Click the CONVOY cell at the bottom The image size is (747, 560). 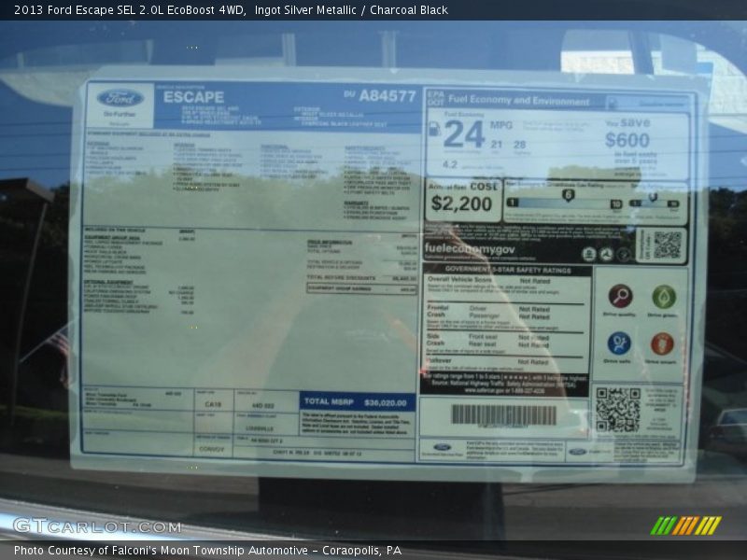click(212, 449)
